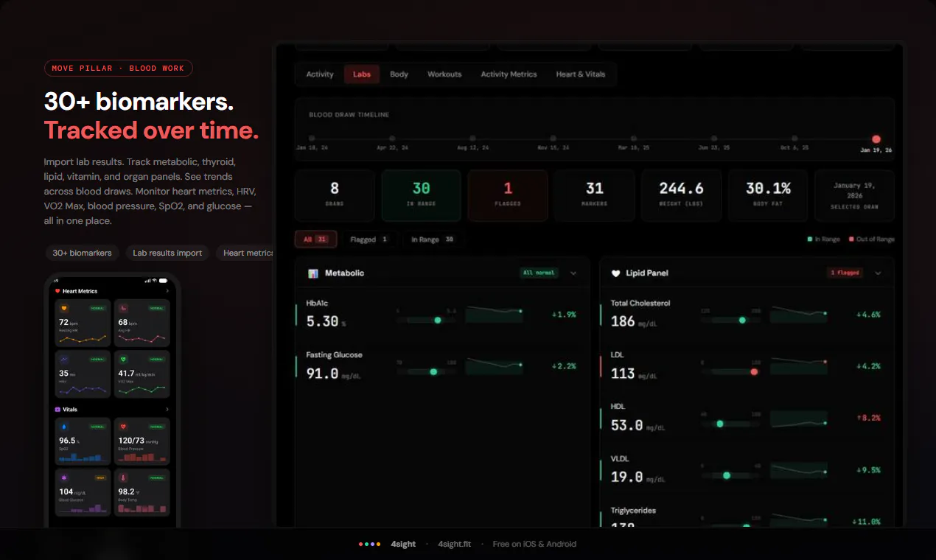Viewport: 936px width, 560px height.
Task: Click the HbA1c trend sparkline
Action: 494,315
